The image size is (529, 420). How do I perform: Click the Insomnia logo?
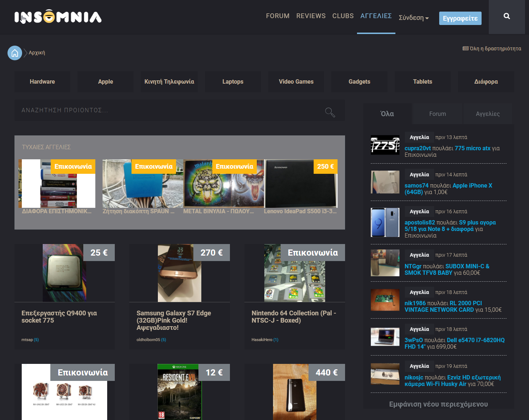click(58, 17)
